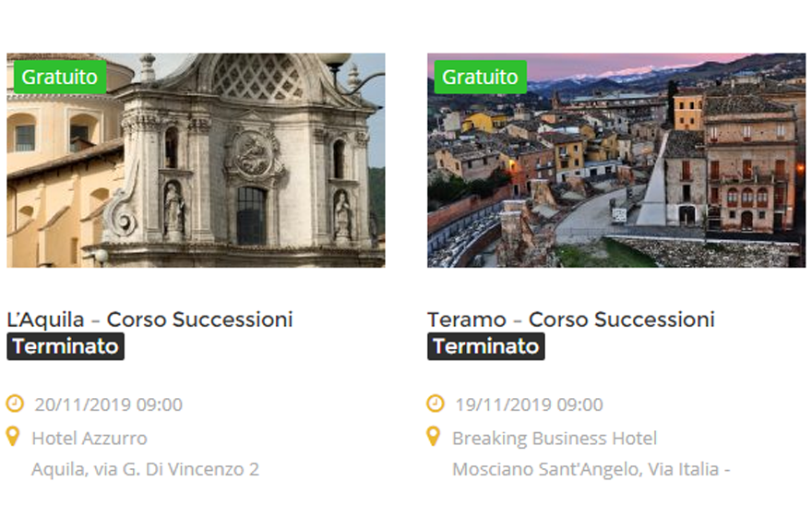This screenshot has width=812, height=506.
Task: Click the Gratuito badge on the Teramo image
Action: tap(480, 77)
